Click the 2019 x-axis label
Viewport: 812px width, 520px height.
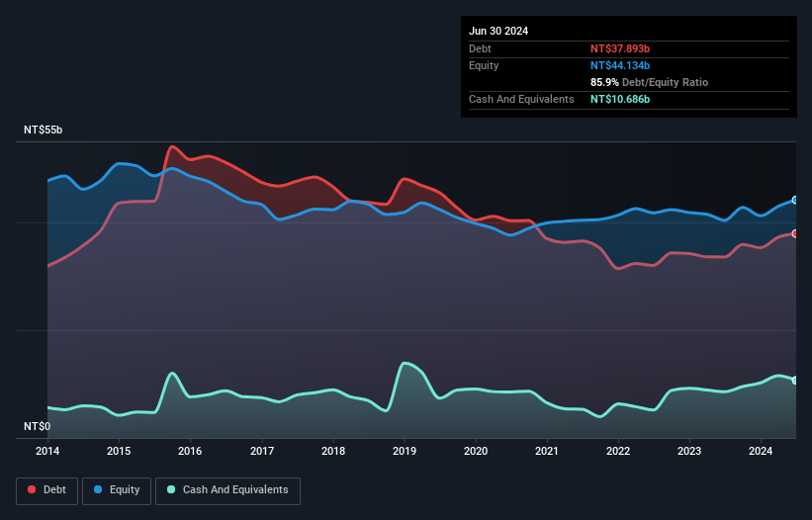405,451
